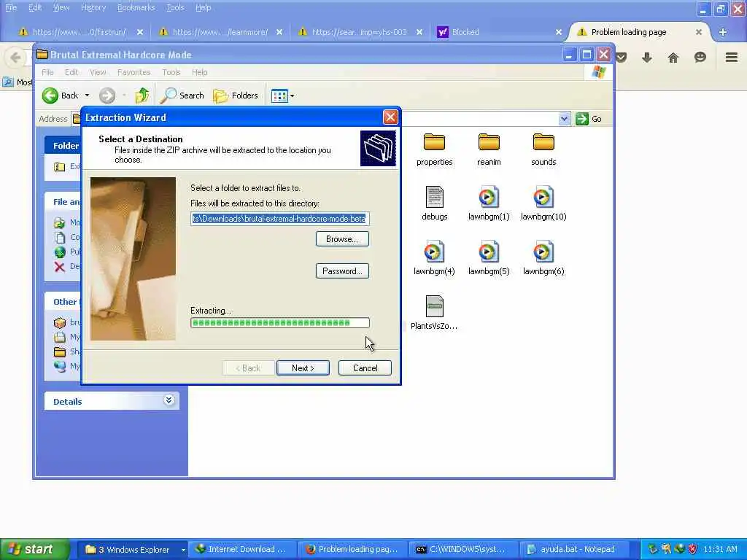747x560 pixels.
Task: Open Back history dropdown arrow
Action: 87,96
